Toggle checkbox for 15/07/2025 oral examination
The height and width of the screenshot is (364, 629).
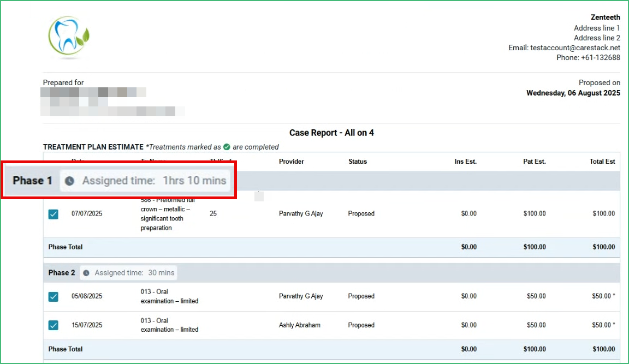pyautogui.click(x=54, y=325)
